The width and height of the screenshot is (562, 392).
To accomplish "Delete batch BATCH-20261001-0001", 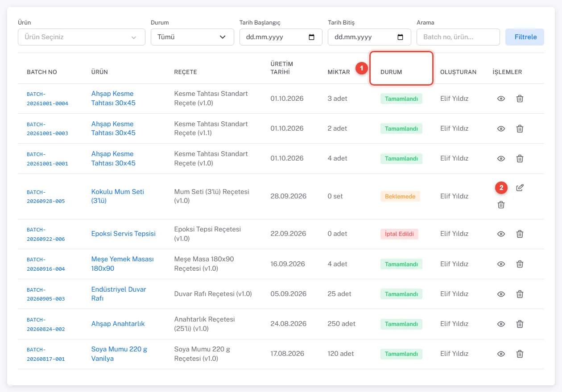I will coord(520,158).
